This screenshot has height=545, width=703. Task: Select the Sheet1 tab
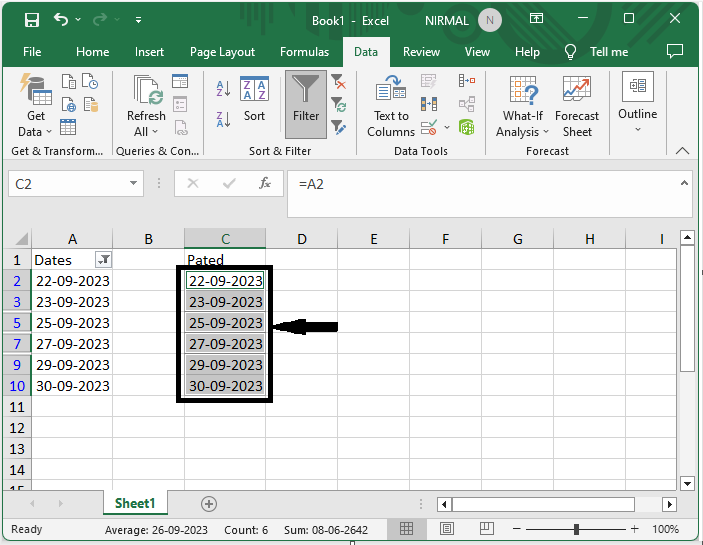[135, 503]
